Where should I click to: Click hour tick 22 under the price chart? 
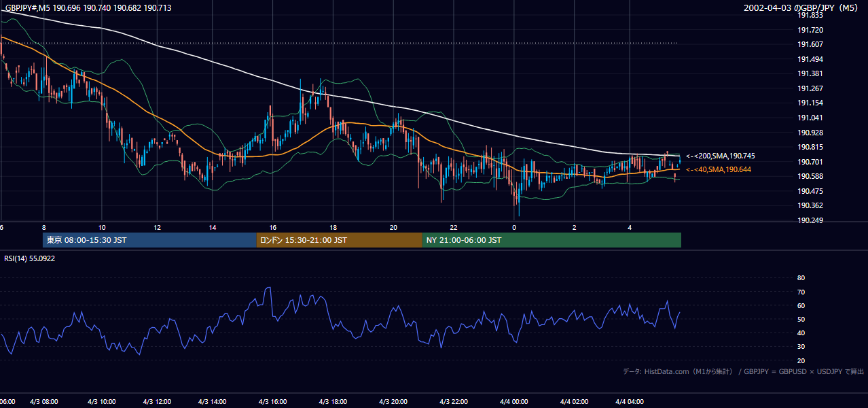[x=454, y=227]
